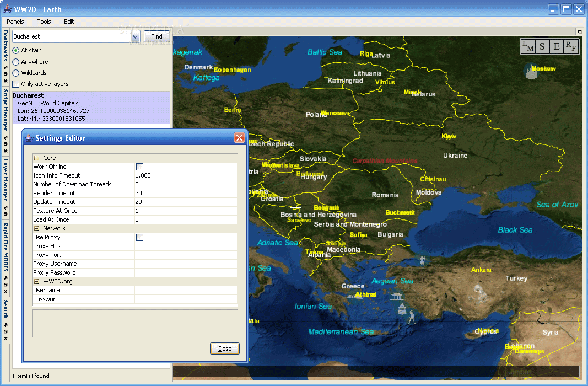
Task: Switch to the Script Manager side tab
Action: 6,110
